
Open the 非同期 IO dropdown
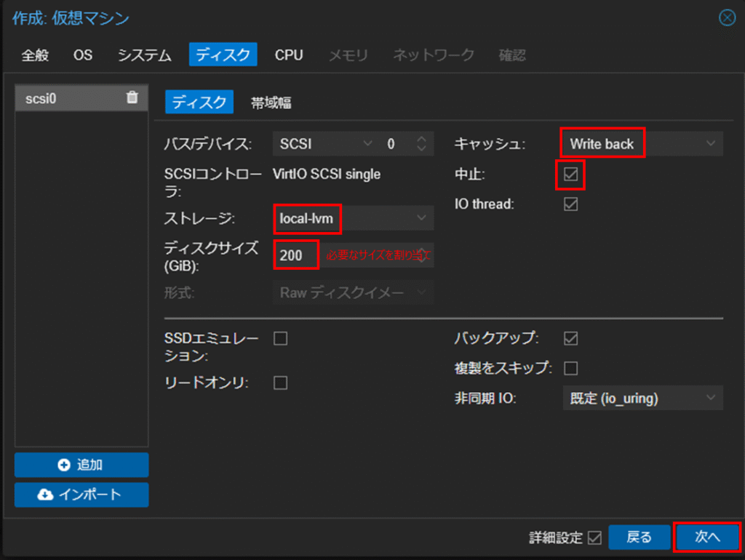point(642,398)
